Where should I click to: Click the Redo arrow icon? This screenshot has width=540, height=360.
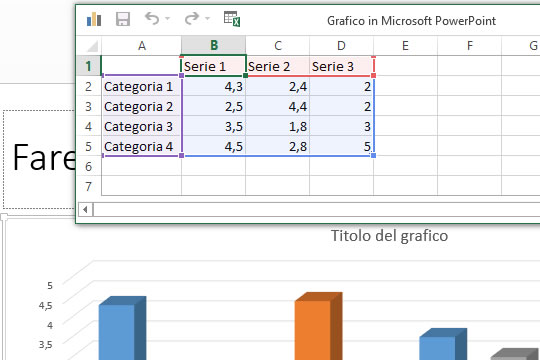[x=192, y=18]
